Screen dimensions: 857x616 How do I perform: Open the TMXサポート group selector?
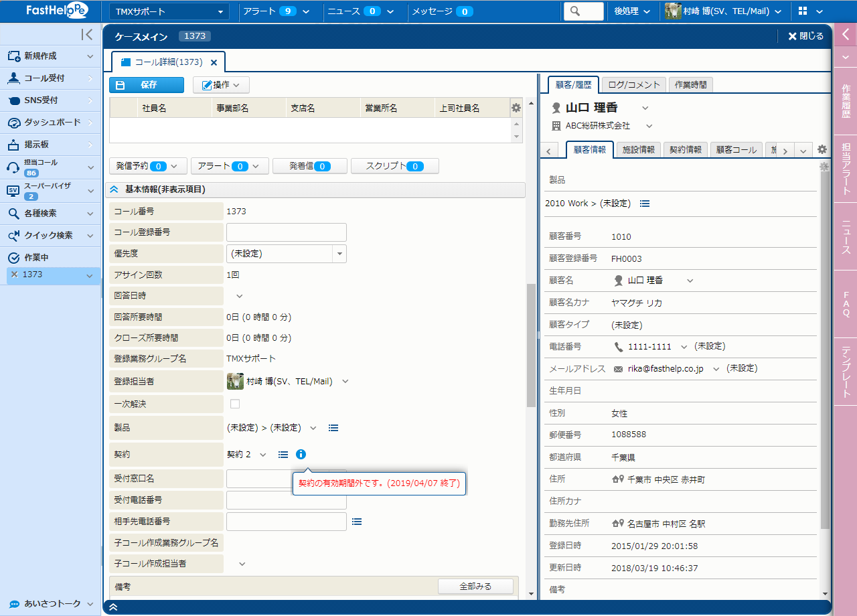(x=169, y=11)
